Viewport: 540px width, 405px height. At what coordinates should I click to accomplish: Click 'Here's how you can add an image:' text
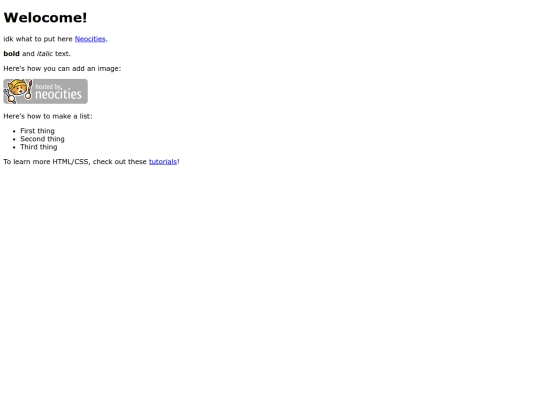(x=62, y=69)
